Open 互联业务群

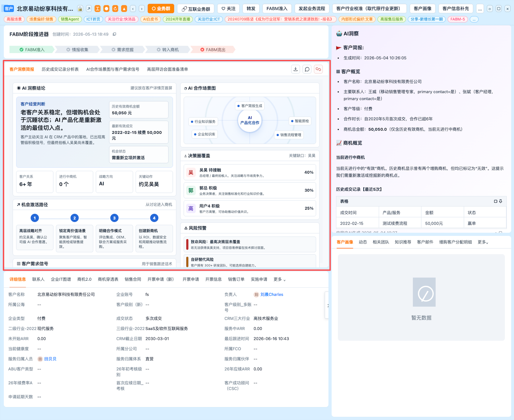pos(196,9)
